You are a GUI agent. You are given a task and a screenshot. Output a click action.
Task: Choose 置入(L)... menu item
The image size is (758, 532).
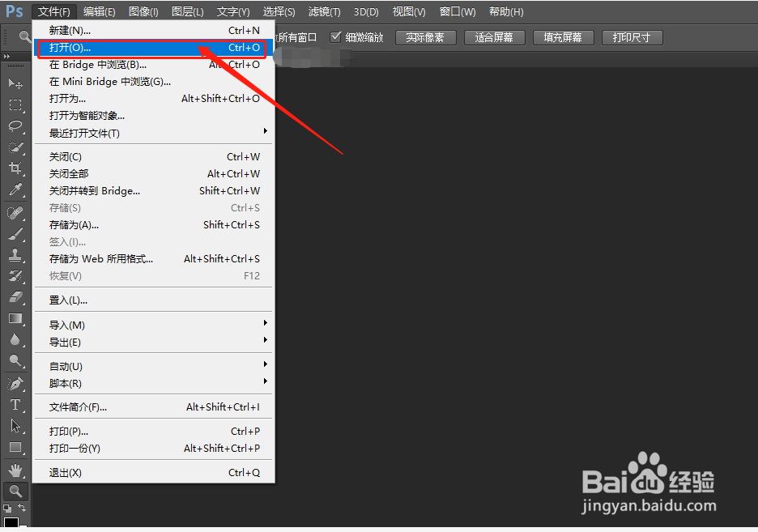point(153,300)
